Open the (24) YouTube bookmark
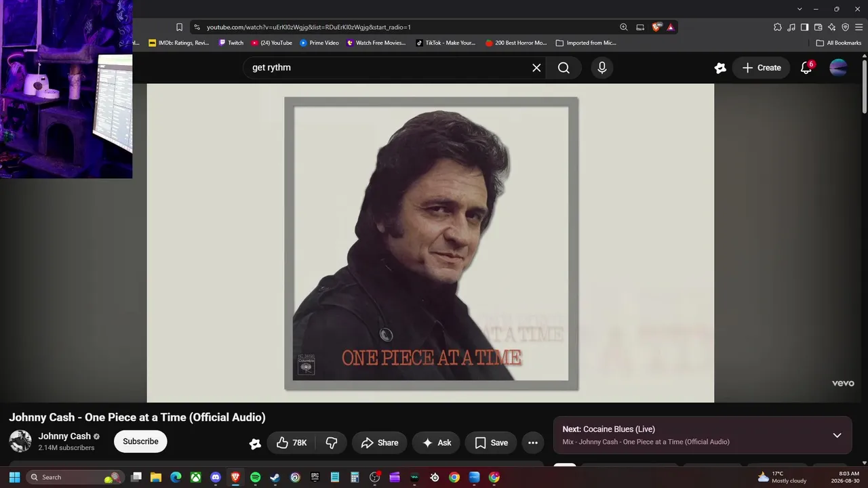868x488 pixels. 272,43
